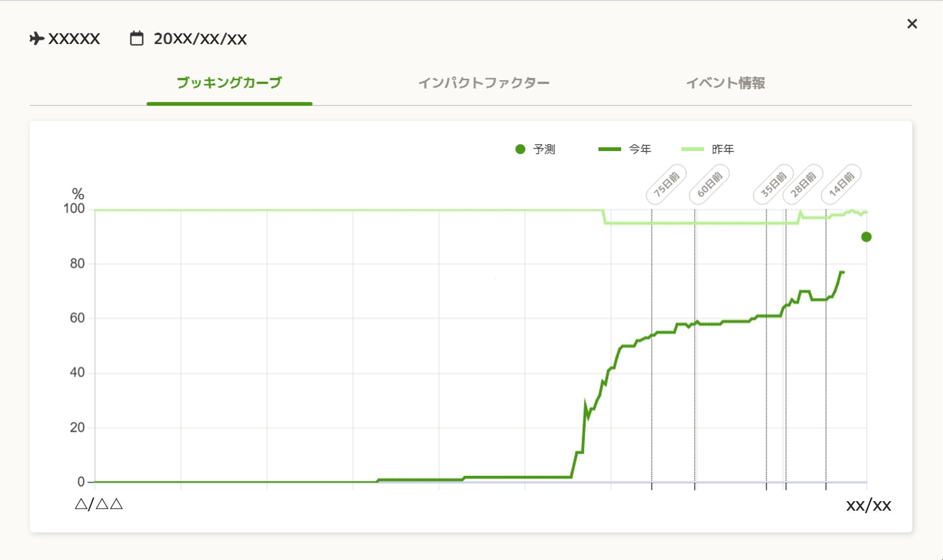The image size is (943, 560).
Task: Click the 昨年 light green line swatch
Action: coord(692,150)
